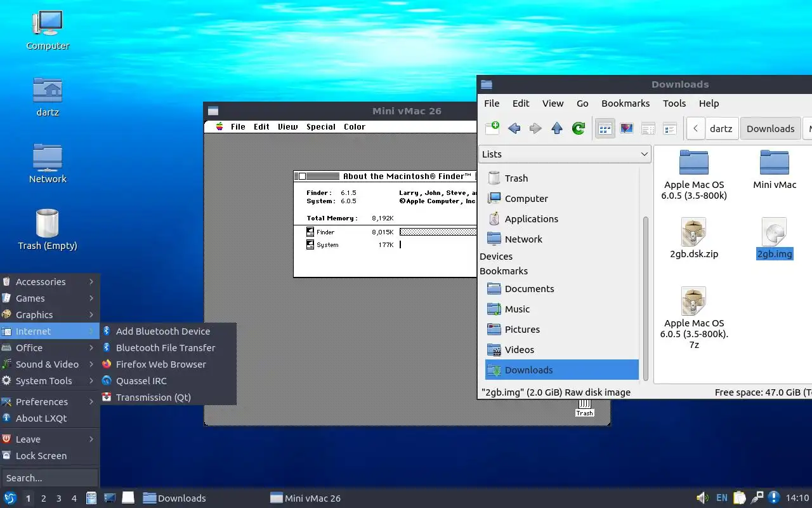Open the Edit menu in Mini vMac
Viewport: 812px width, 508px height.
tap(261, 126)
